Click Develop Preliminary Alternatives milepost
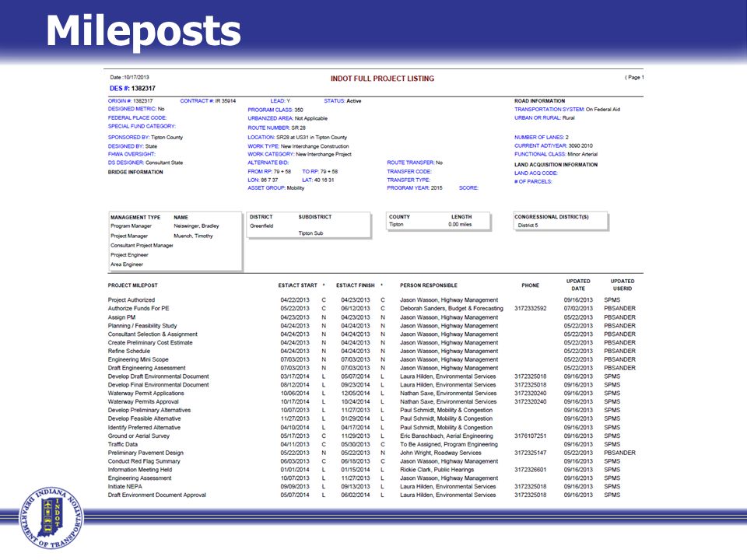Screen dimensions: 747x560 tap(149, 410)
